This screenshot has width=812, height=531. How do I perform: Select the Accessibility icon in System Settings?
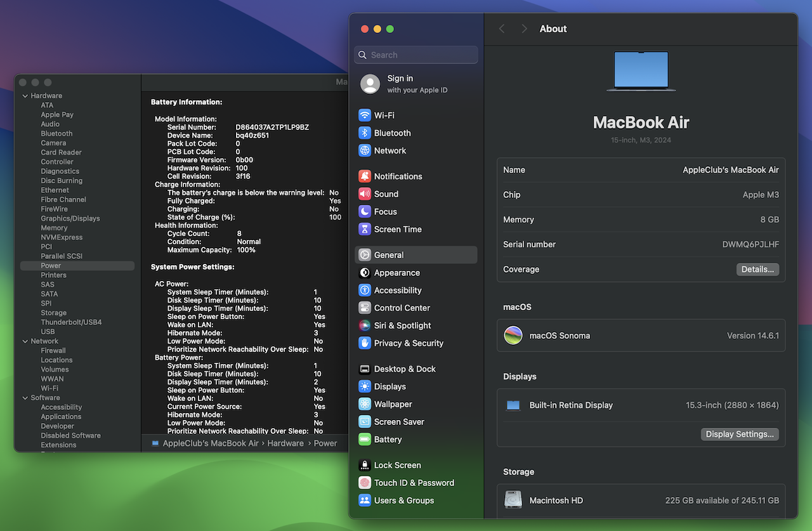click(365, 291)
